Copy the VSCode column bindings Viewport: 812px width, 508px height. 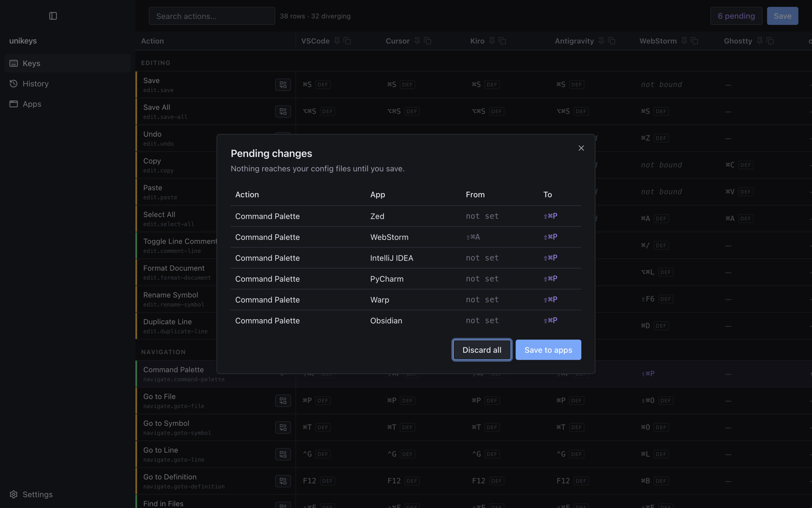click(x=347, y=41)
